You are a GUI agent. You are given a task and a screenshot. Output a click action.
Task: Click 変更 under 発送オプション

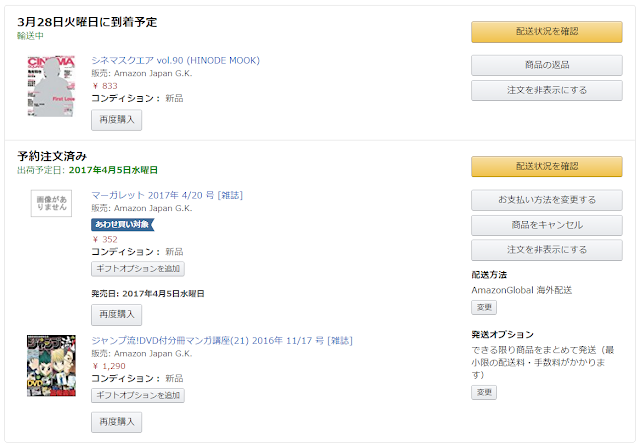pos(484,393)
